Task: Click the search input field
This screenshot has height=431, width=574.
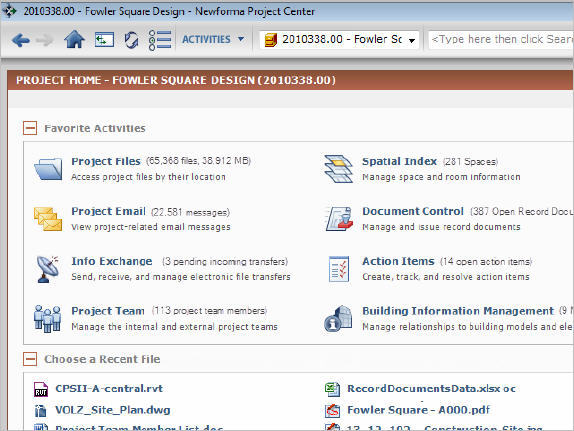Action: tap(501, 39)
